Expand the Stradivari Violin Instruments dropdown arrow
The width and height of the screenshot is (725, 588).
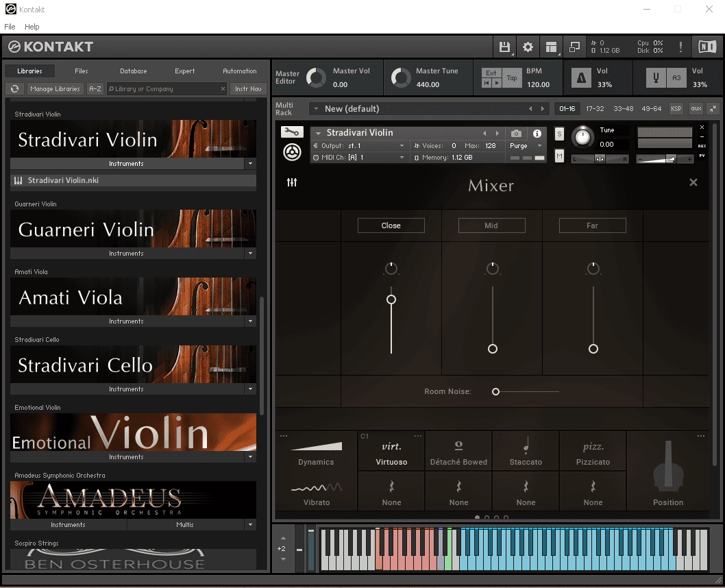coord(250,164)
